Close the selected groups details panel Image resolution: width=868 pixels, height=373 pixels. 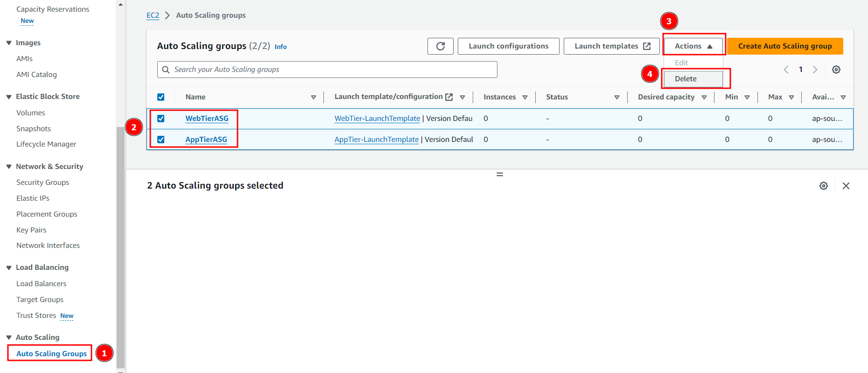click(846, 186)
